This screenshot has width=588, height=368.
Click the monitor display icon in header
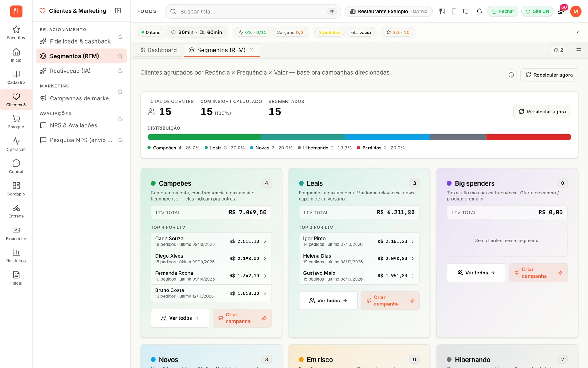466,11
